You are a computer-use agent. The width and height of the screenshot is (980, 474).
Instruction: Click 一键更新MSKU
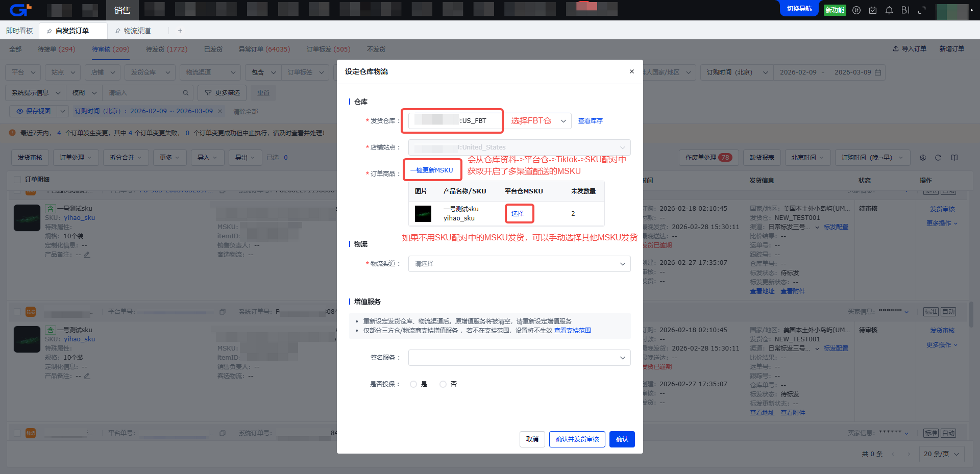click(432, 170)
